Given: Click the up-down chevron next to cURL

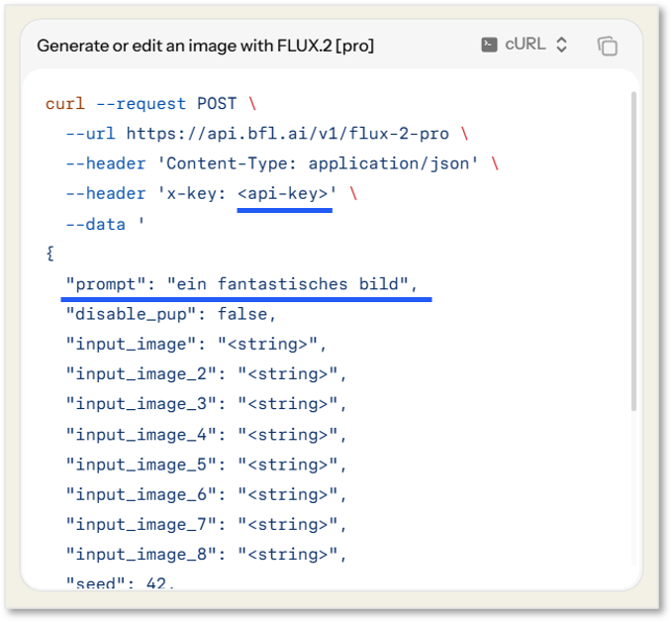Looking at the screenshot, I should (561, 45).
